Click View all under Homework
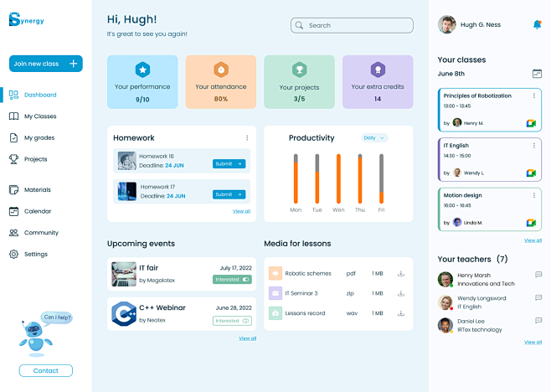This screenshot has height=392, width=551. click(241, 211)
